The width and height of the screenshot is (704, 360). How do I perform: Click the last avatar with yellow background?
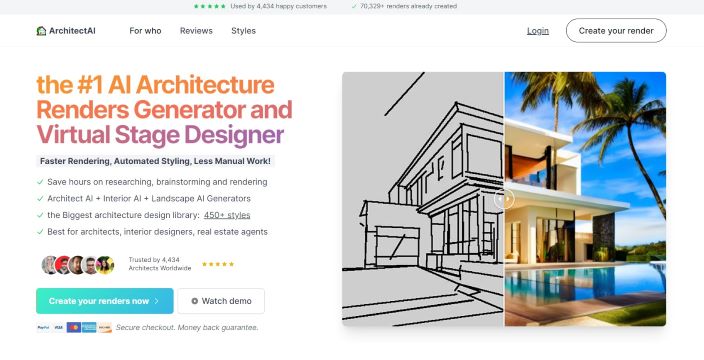(105, 265)
